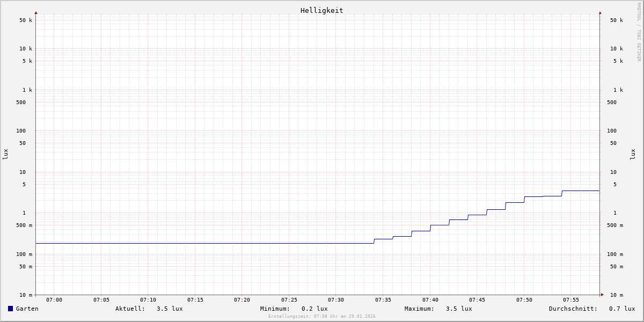Click the 07:55 time axis label
This screenshot has width=644, height=322.
[571, 300]
